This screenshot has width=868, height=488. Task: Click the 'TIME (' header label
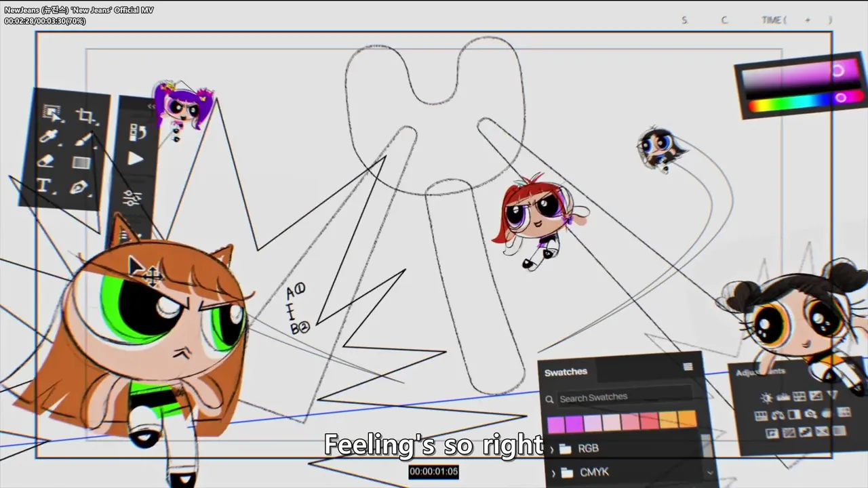click(774, 20)
